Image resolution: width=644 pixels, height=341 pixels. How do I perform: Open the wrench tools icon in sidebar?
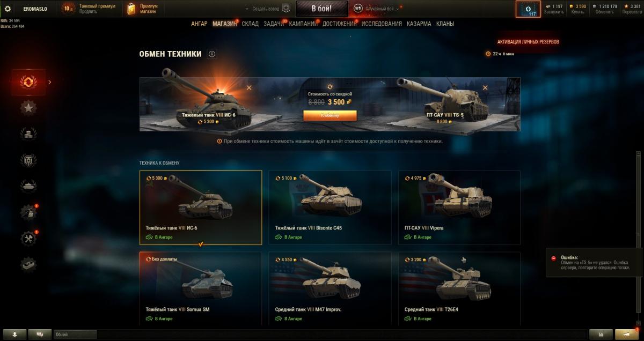coord(28,238)
